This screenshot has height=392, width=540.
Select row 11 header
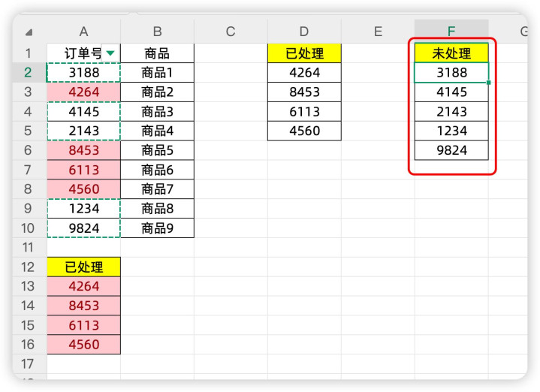(x=29, y=247)
